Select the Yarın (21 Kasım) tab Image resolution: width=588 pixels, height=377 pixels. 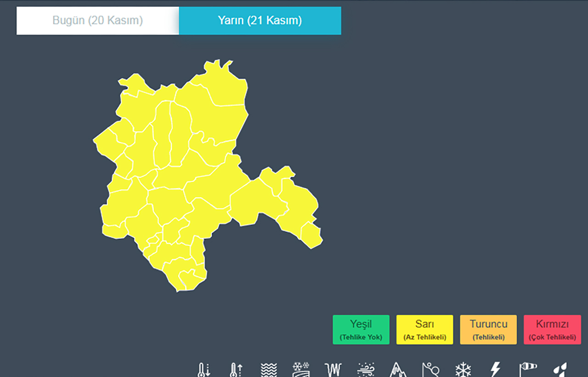pos(260,21)
